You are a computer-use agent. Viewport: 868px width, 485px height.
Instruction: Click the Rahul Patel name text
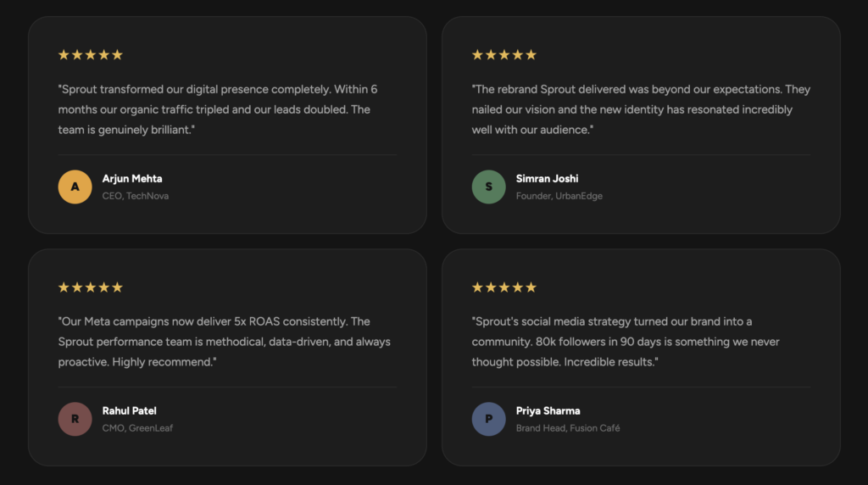pos(129,411)
